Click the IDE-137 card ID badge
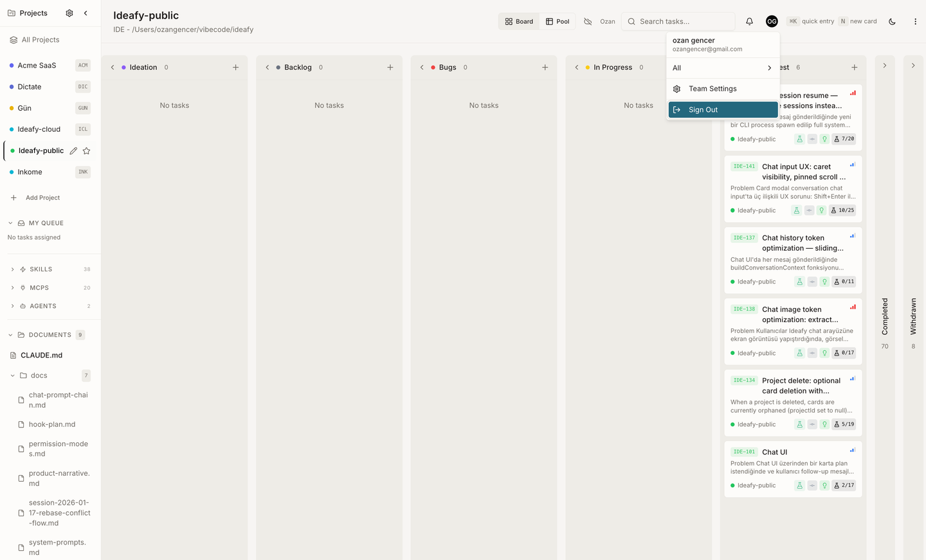The image size is (926, 560). pyautogui.click(x=744, y=238)
